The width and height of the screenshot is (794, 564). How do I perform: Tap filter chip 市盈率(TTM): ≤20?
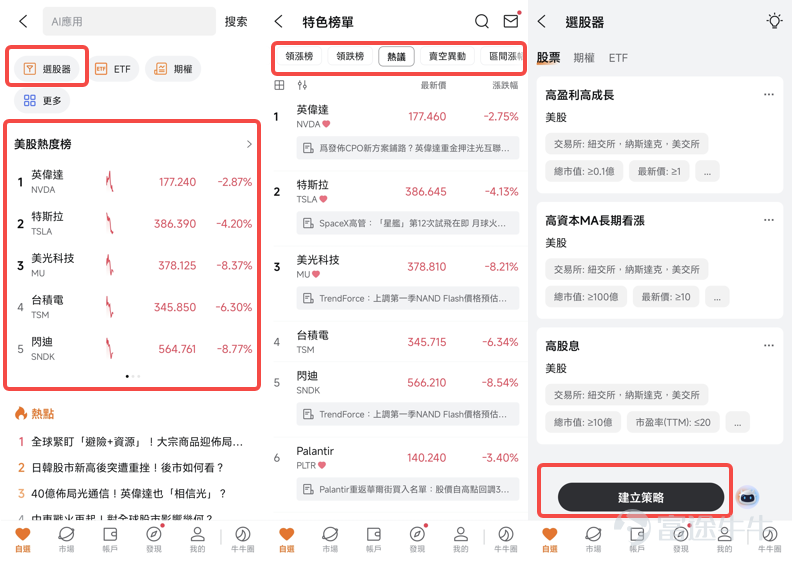[x=673, y=422]
